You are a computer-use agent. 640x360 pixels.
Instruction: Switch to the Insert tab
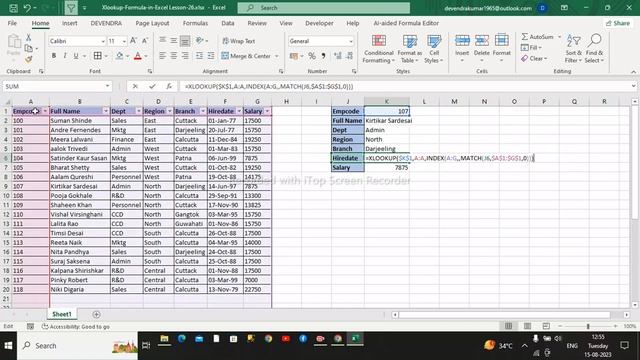pyautogui.click(x=70, y=23)
